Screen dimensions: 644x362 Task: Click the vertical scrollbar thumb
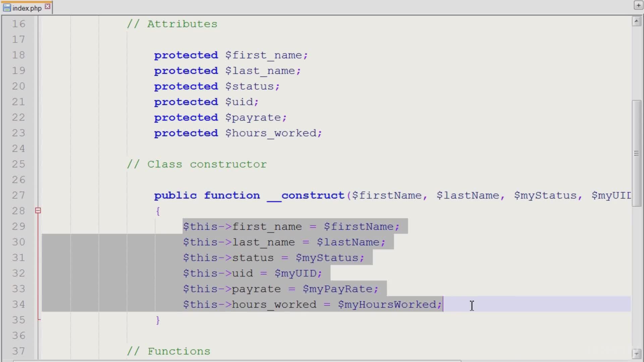[636, 154]
